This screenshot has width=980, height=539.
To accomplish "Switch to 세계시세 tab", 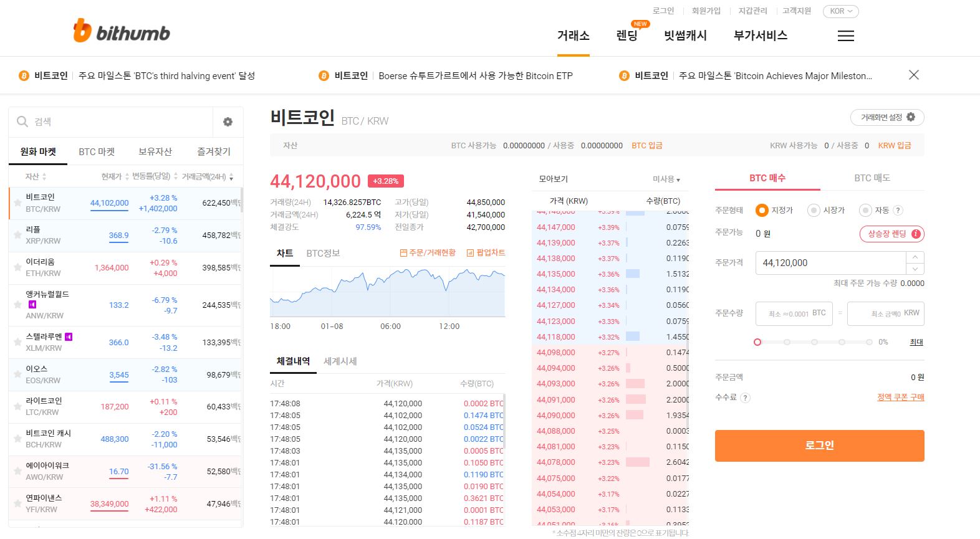I will click(340, 361).
